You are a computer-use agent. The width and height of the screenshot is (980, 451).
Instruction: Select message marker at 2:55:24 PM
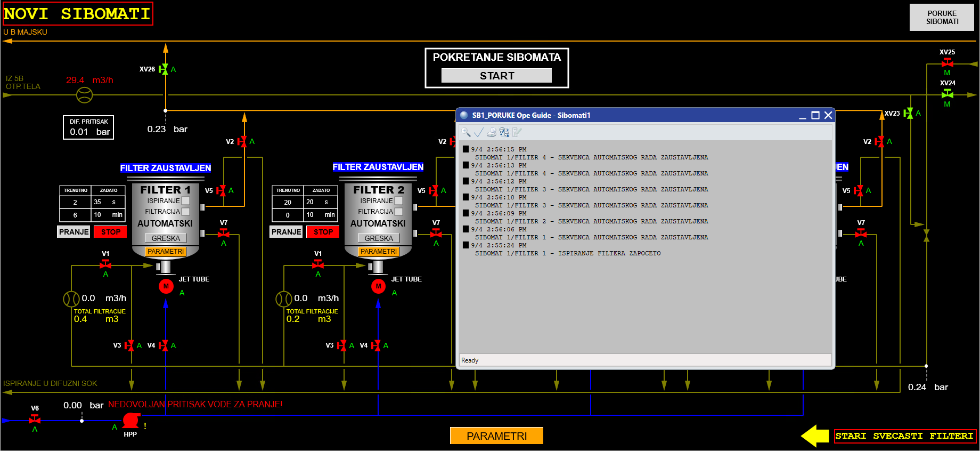click(466, 245)
